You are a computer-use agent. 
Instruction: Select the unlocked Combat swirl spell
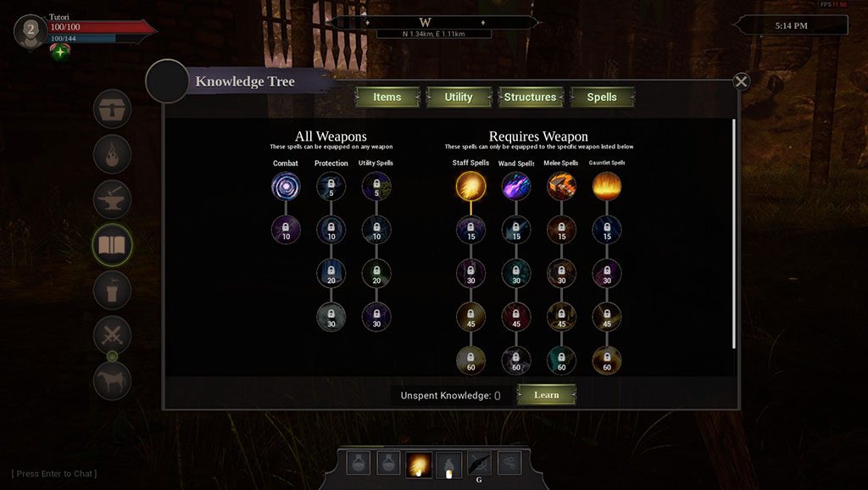point(286,186)
